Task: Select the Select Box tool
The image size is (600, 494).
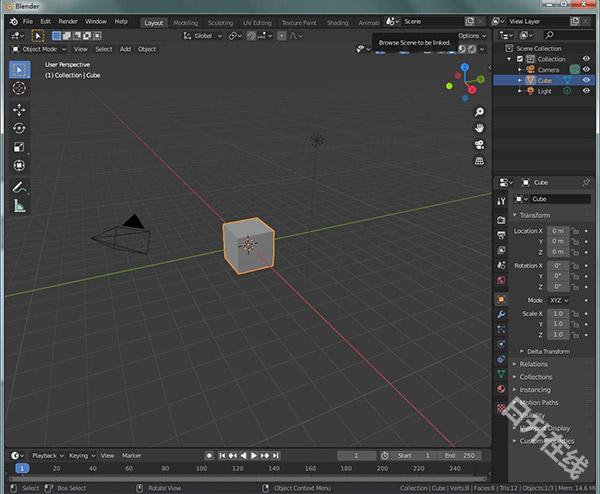Action: (x=19, y=70)
